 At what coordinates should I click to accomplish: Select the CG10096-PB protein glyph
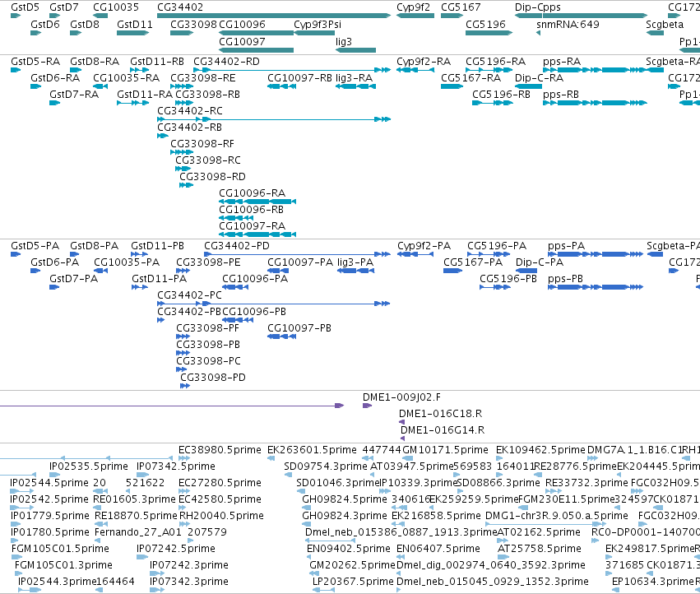click(239, 320)
